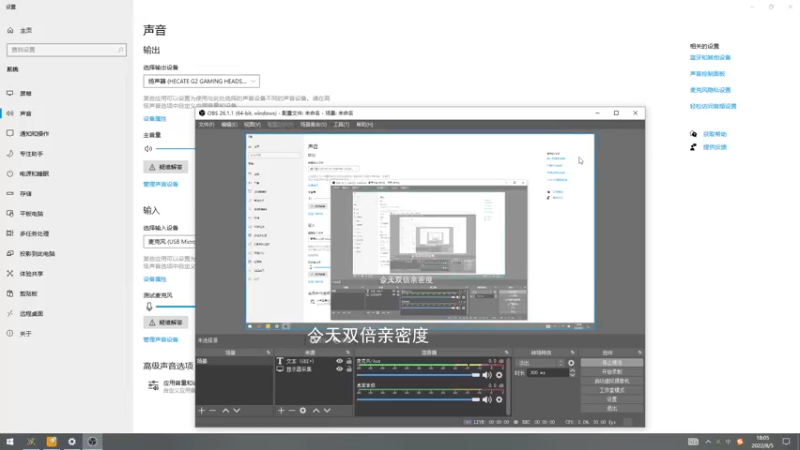Undock the Sources panel via header icon
The width and height of the screenshot is (800, 450).
pos(348,353)
